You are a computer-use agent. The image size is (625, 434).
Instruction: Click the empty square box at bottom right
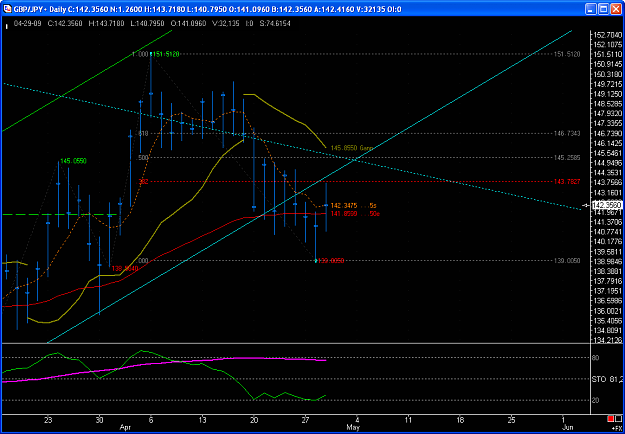619,418
